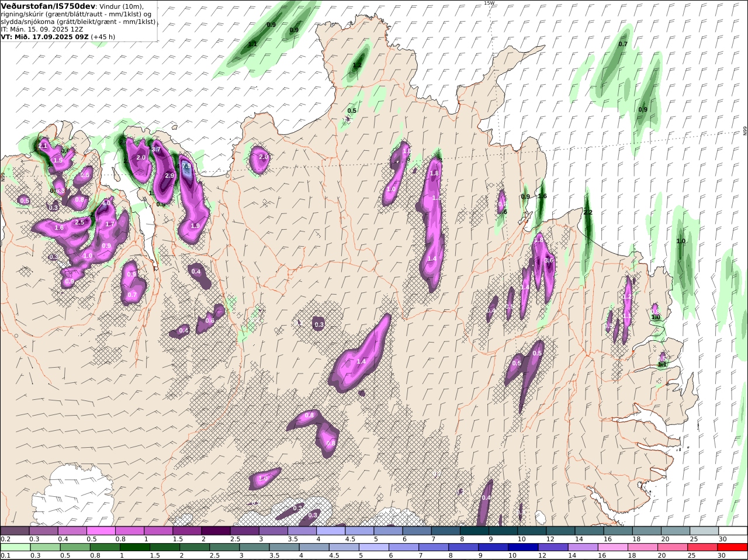Select the valid time 'VT: Mið. 17.09.2025 09Z'
The image size is (748, 560).
[45, 36]
